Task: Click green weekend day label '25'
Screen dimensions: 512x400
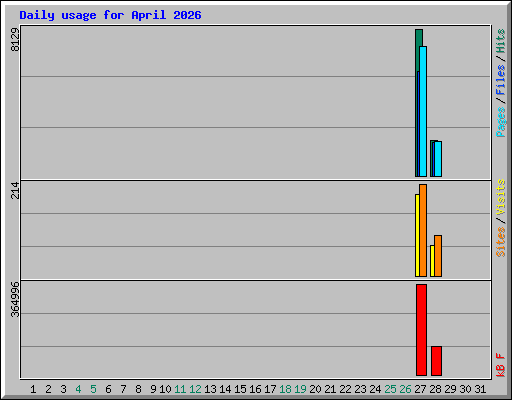Action: pos(390,389)
